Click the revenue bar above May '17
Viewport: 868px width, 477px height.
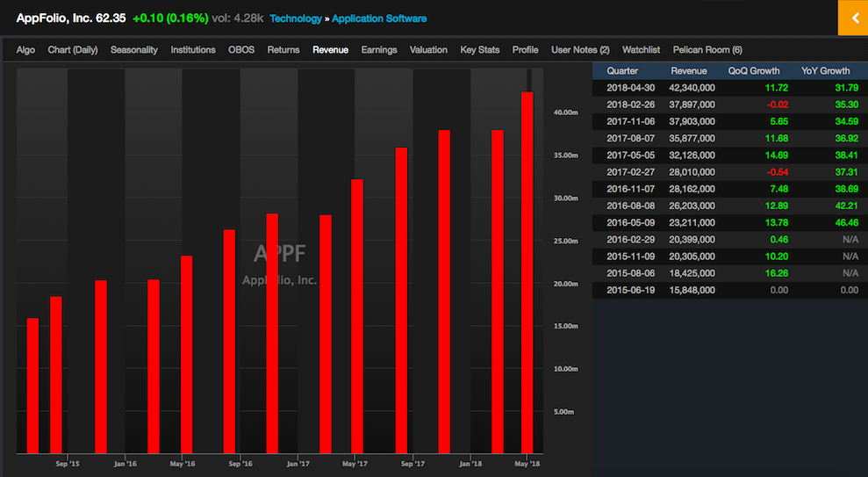pyautogui.click(x=357, y=316)
